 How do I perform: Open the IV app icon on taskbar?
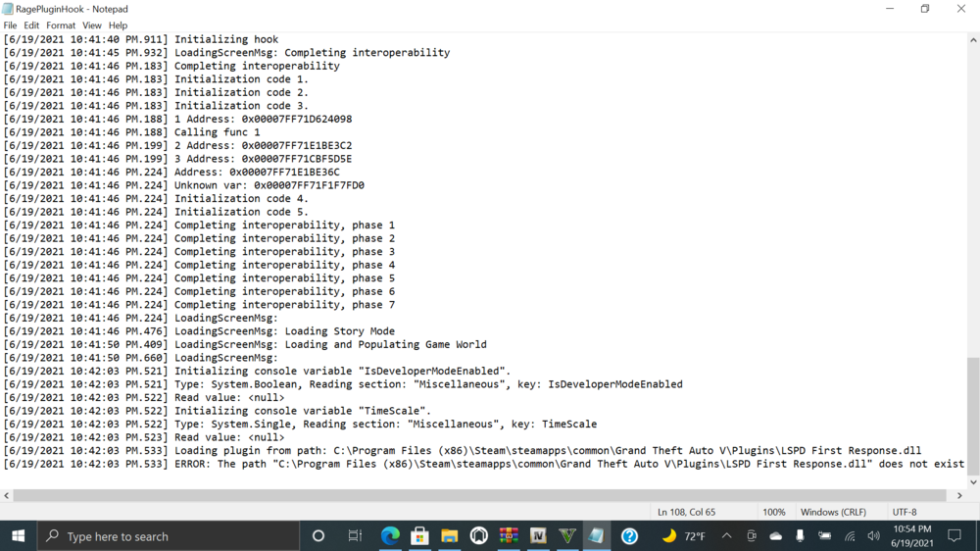tap(538, 536)
